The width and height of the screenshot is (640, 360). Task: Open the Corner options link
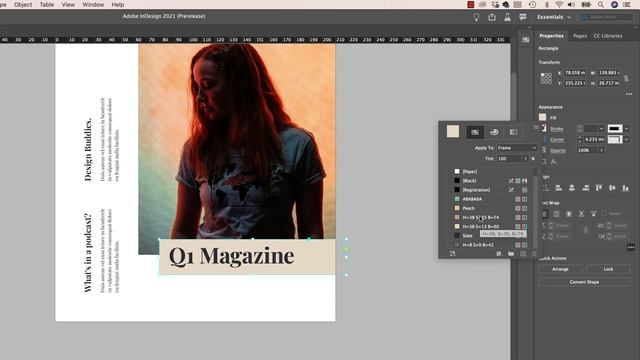(557, 140)
